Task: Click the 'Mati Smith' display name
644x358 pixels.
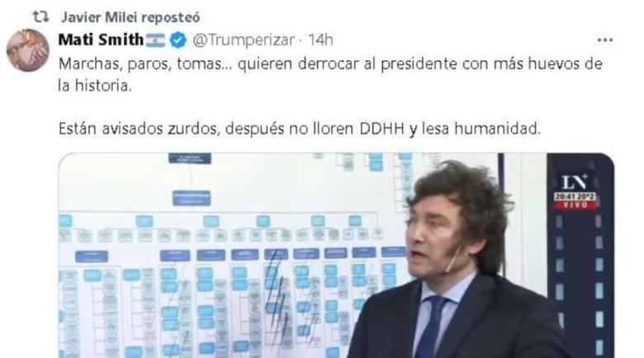Action: pyautogui.click(x=101, y=40)
